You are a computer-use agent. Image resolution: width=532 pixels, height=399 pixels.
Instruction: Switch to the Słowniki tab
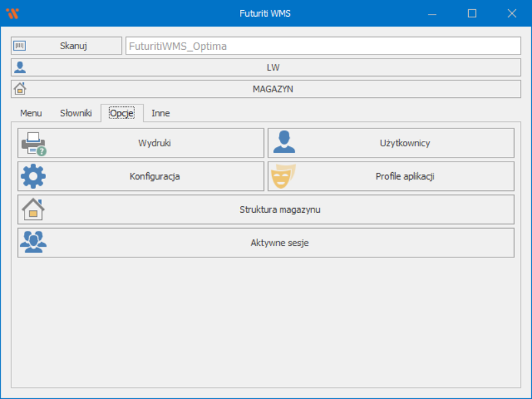pos(76,113)
